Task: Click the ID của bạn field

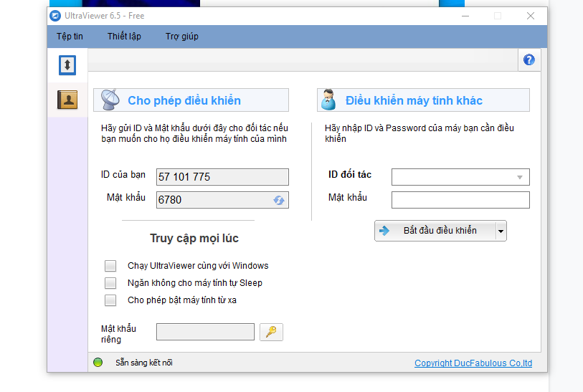Action: [x=222, y=177]
